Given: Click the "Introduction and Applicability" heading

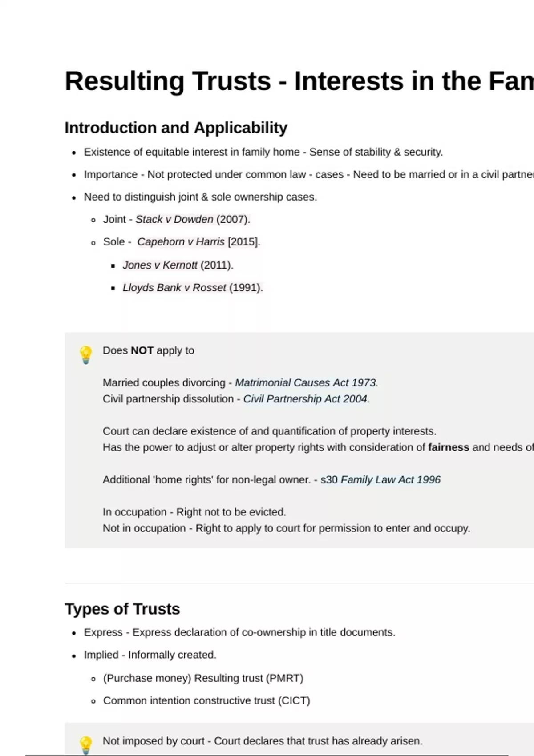Looking at the screenshot, I should (x=176, y=128).
